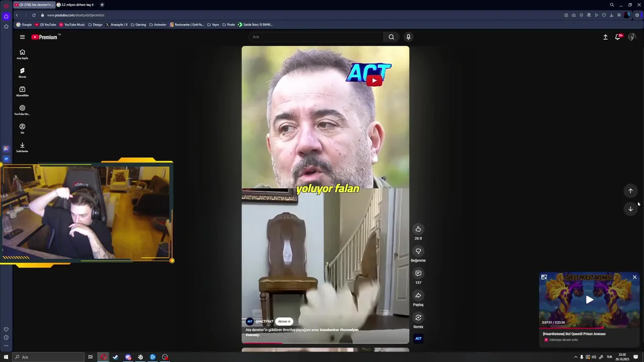This screenshot has width=644, height=362.
Task: Open Opera heart bookmark icon
Action: coord(604,15)
